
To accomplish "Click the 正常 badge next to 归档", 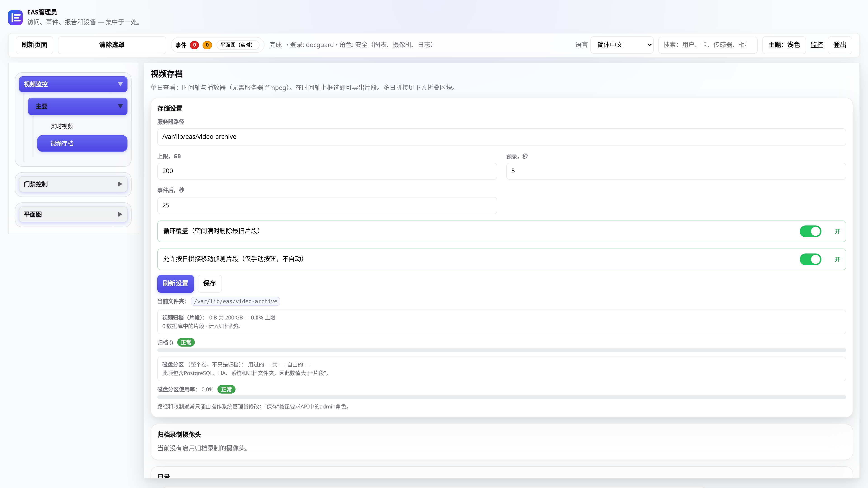I will click(x=186, y=343).
